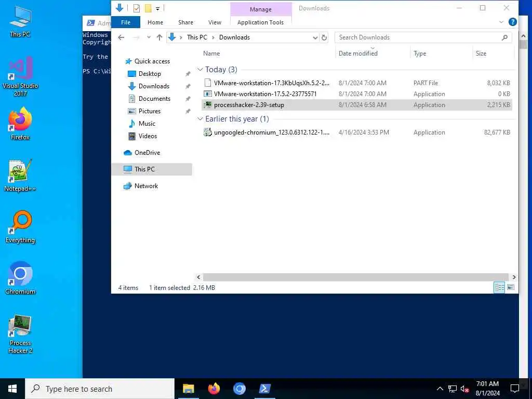Viewport: 532px width, 399px height.
Task: Select Network in the navigation pane
Action: [x=146, y=186]
